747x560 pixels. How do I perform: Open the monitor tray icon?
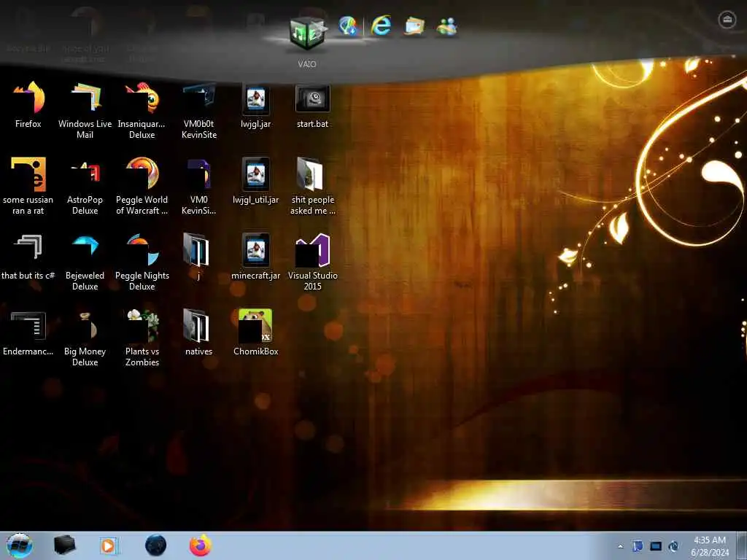point(656,546)
